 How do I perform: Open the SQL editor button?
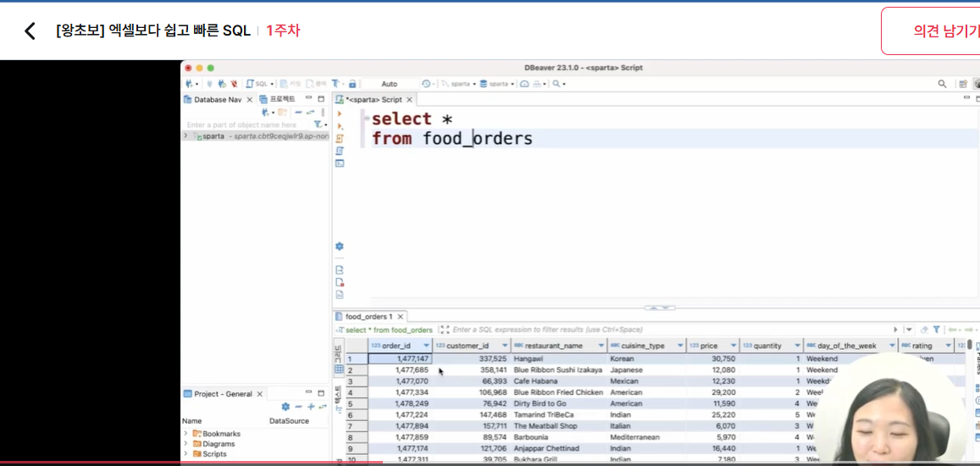click(x=257, y=84)
